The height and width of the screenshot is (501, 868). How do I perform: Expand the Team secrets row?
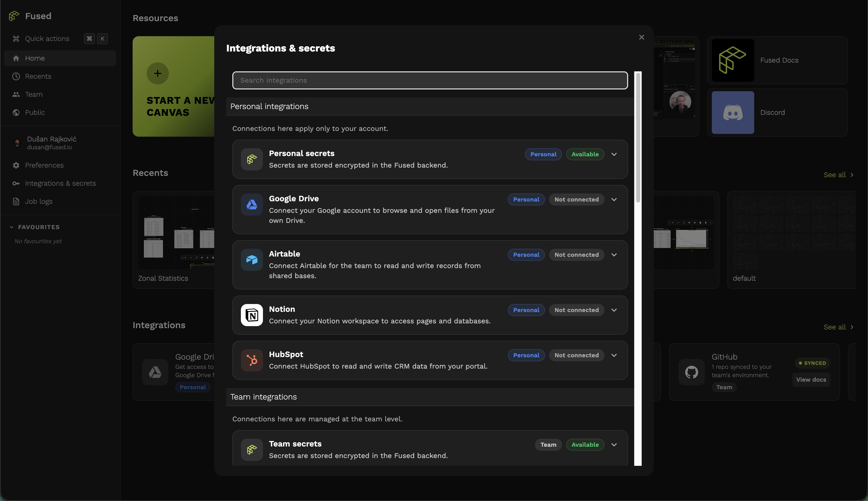click(x=614, y=444)
